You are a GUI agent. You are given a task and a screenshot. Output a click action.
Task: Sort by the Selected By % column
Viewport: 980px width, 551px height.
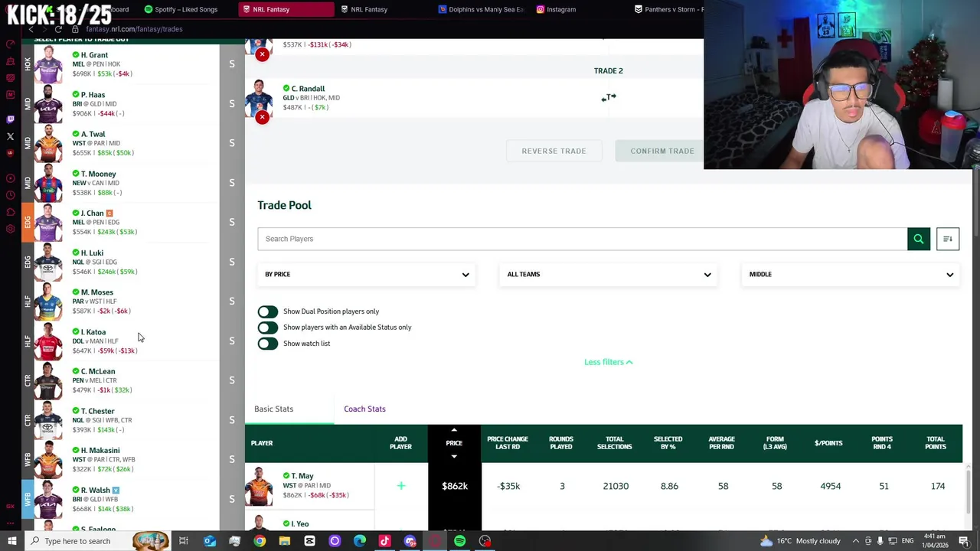tap(668, 443)
